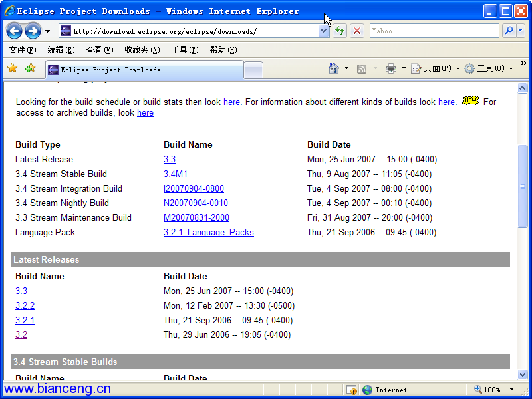Open the visited 3.2 release link
Screen dimensions: 532x399
(x=21, y=335)
